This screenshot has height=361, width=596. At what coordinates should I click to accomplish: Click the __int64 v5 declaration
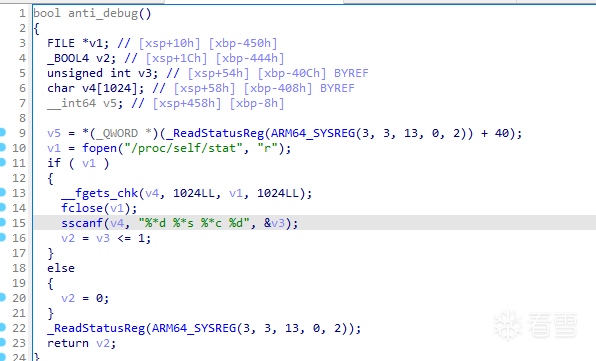[x=85, y=103]
